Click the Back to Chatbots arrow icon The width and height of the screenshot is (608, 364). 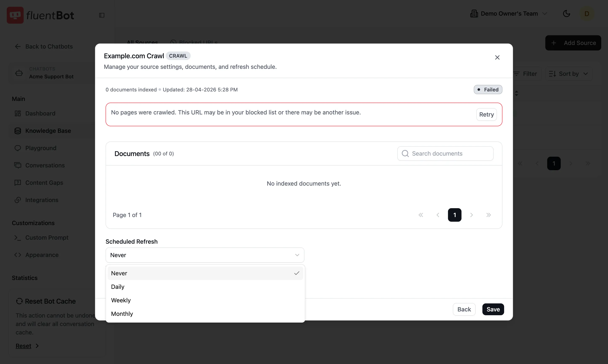tap(18, 46)
